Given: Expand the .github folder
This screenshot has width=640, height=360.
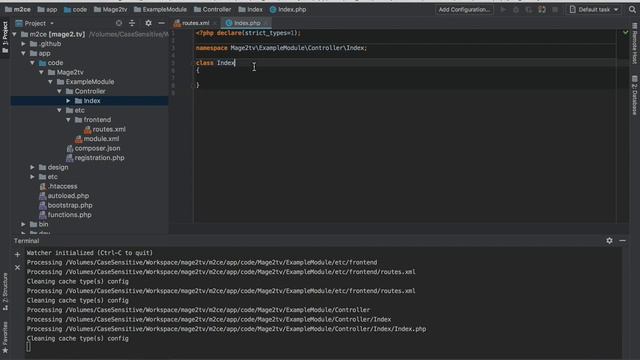Looking at the screenshot, I should point(24,44).
